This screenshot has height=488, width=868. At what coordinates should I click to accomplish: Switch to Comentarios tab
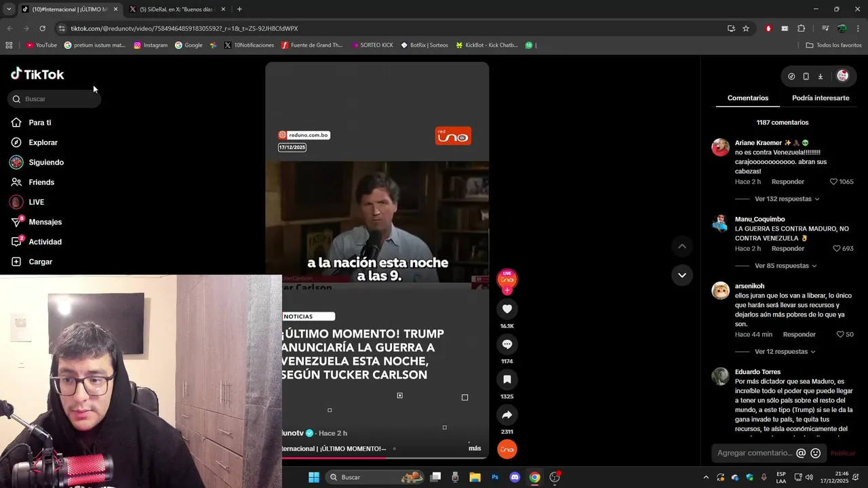click(x=748, y=98)
